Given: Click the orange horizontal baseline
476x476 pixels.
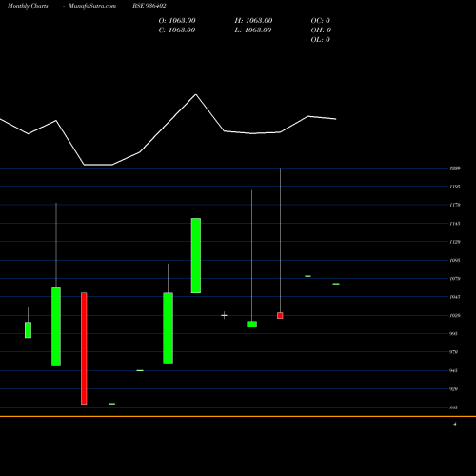Looking at the screenshot, I should 238,416.
